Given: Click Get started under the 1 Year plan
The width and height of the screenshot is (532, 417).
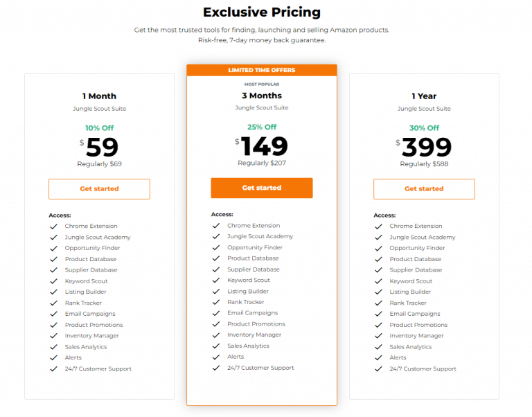Looking at the screenshot, I should [424, 189].
